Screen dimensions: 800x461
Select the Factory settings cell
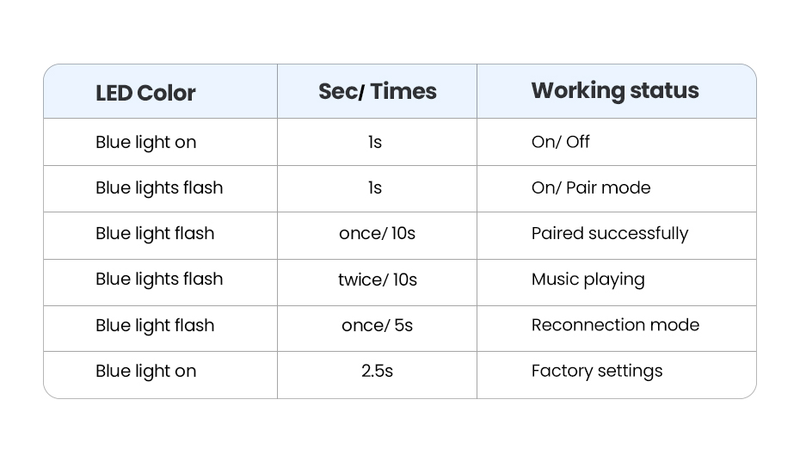tap(596, 371)
